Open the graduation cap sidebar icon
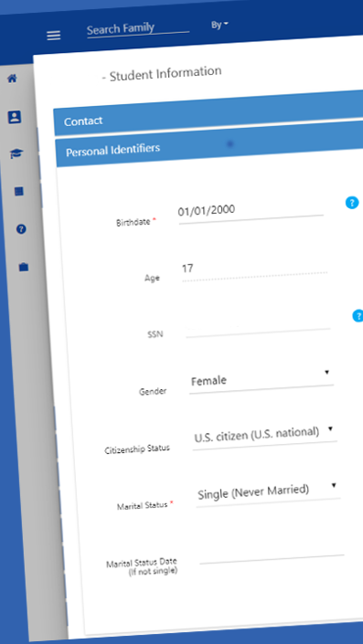 (x=16, y=154)
